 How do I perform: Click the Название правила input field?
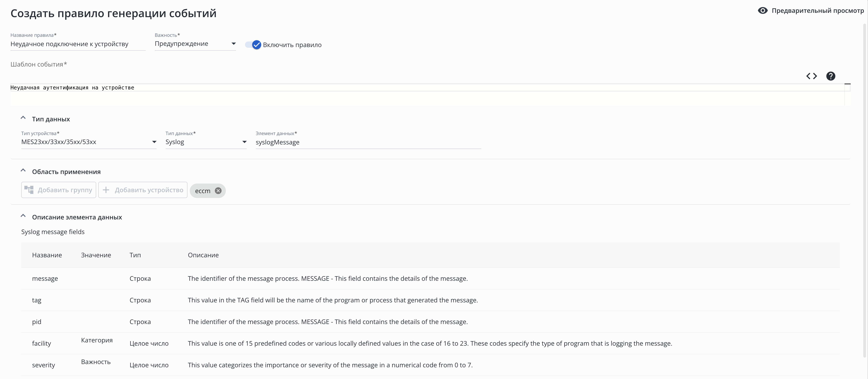point(78,44)
